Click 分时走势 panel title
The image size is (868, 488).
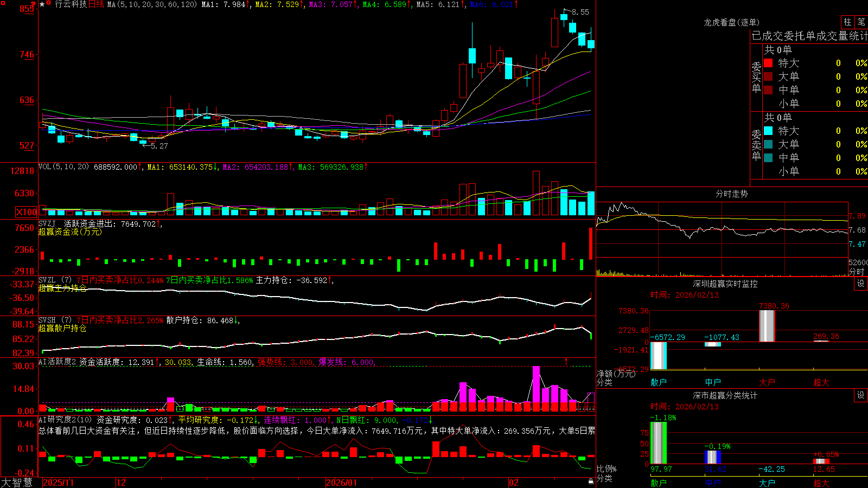(731, 194)
